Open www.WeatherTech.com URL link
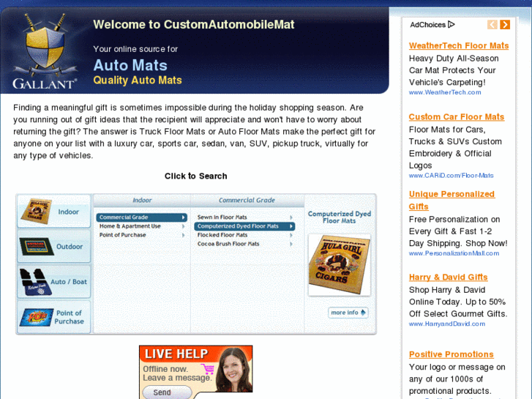The image size is (532, 399). point(445,92)
